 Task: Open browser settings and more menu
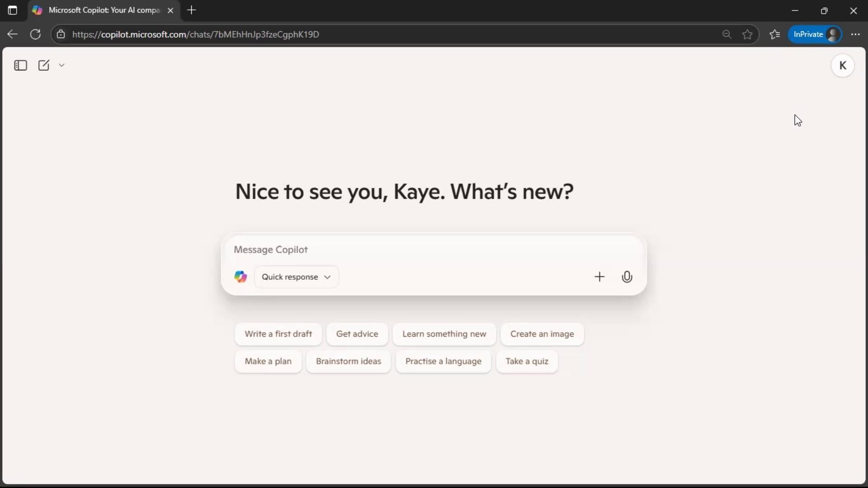click(855, 34)
